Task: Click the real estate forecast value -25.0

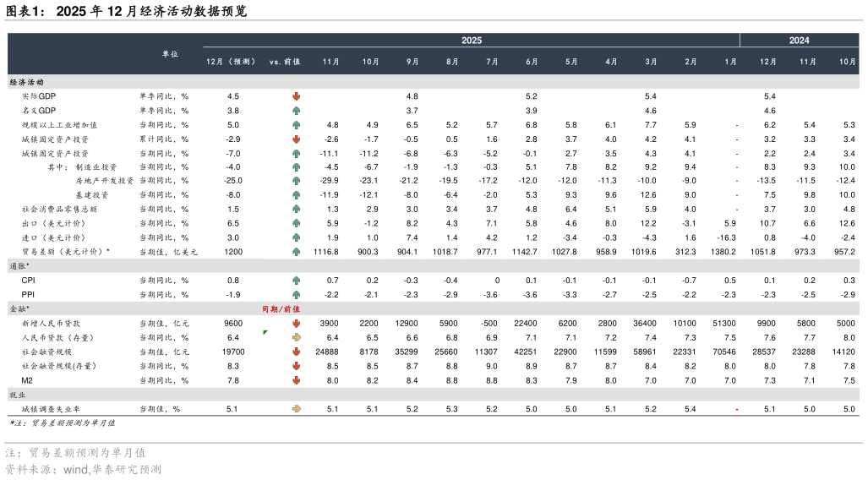Action: tap(233, 181)
